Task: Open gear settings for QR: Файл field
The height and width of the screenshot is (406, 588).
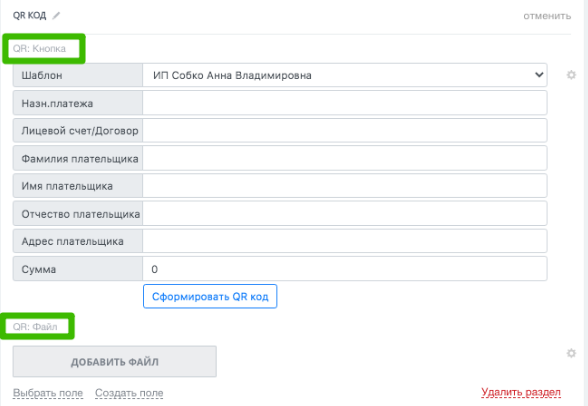Action: (x=571, y=353)
